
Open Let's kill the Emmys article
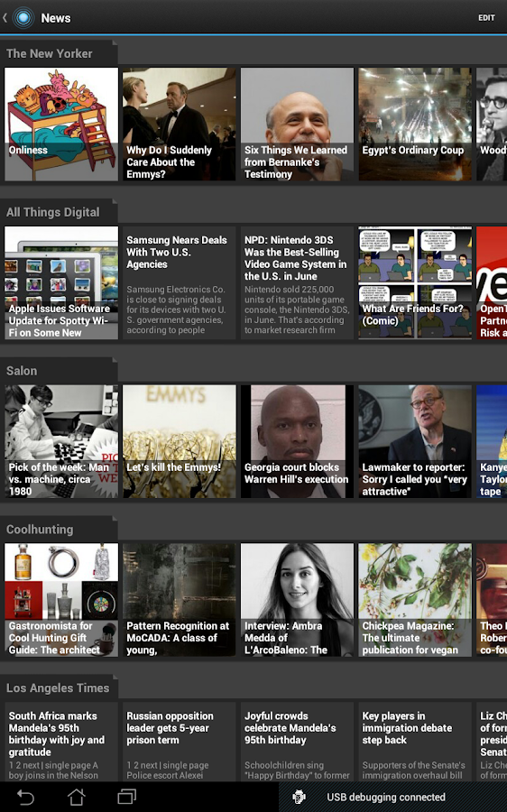180,441
